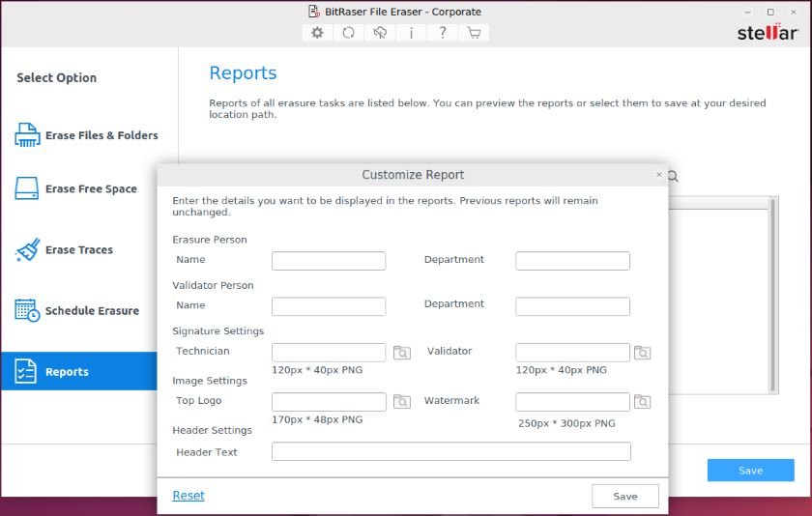Click the drive icon for Erase Free Space
The height and width of the screenshot is (516, 812).
[26, 188]
